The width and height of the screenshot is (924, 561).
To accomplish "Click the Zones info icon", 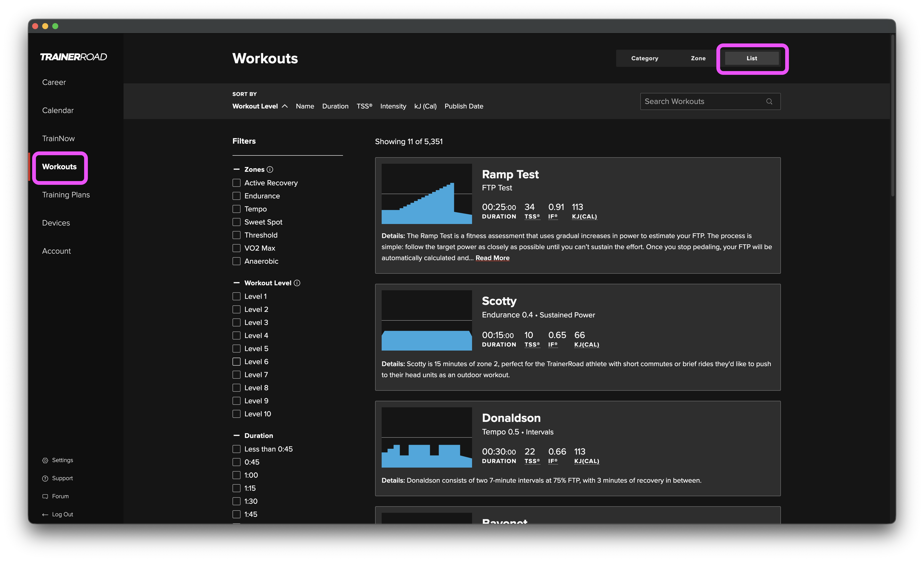I will pyautogui.click(x=270, y=170).
